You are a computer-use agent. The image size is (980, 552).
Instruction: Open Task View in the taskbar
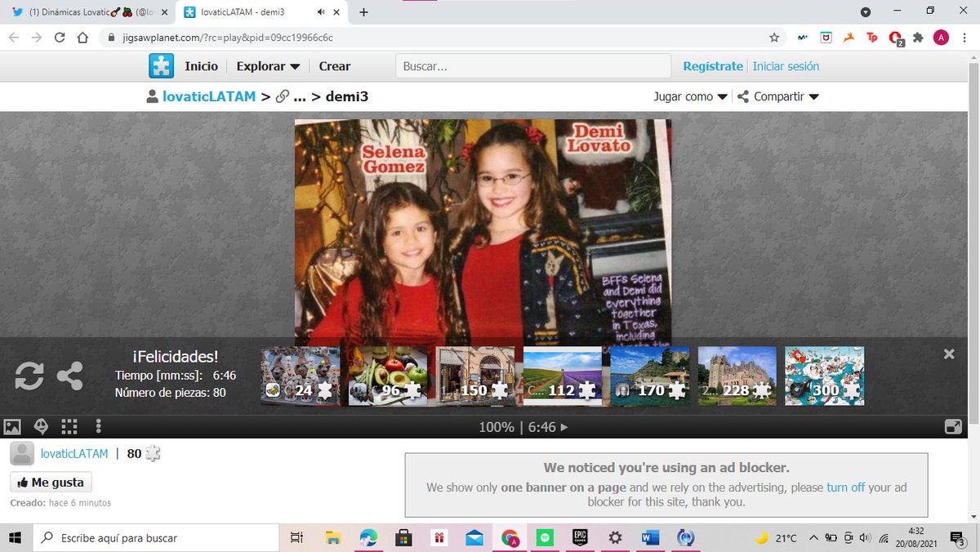(297, 537)
